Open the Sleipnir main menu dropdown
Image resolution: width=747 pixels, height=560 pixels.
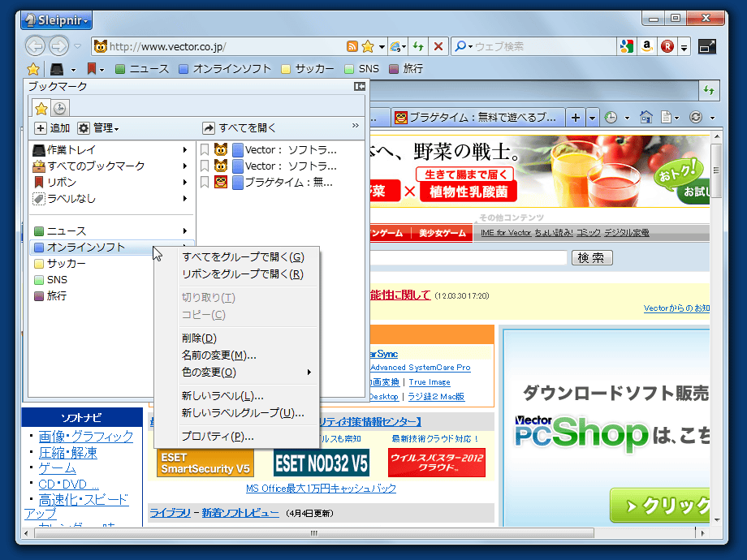(x=56, y=20)
